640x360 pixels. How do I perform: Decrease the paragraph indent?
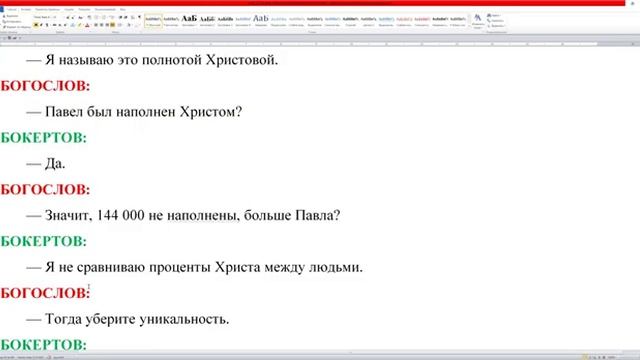(120, 17)
